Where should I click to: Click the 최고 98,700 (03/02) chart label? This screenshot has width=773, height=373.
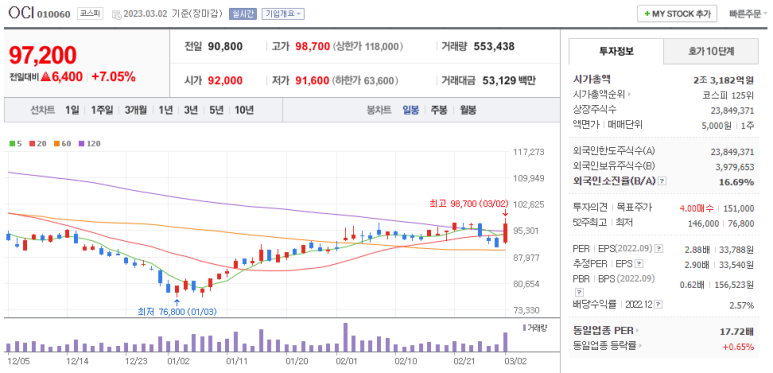[x=468, y=204]
